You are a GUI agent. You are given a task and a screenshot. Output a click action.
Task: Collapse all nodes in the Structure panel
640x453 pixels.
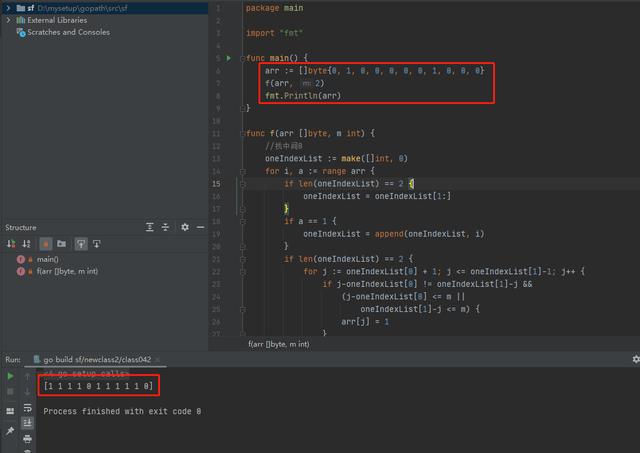pyautogui.click(x=166, y=228)
